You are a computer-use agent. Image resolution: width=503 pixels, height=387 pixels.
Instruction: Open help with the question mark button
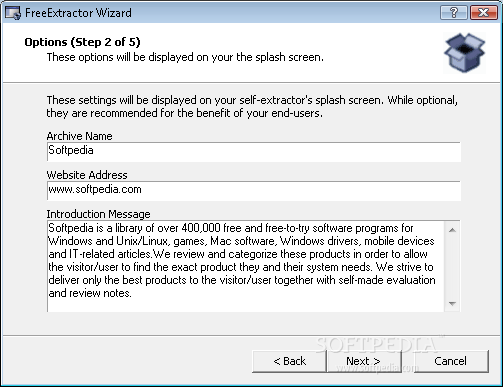pyautogui.click(x=454, y=13)
